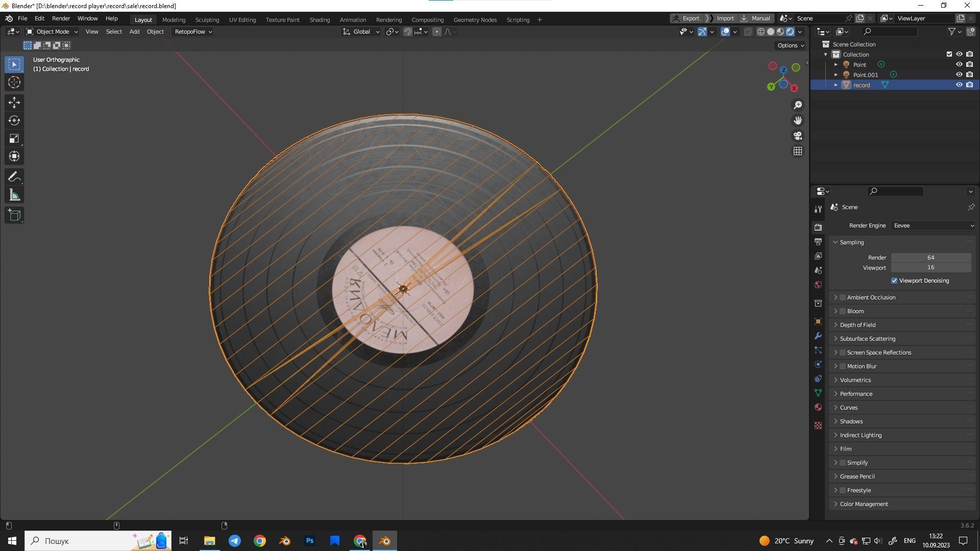
Task: Enable the Bloom checkbox
Action: (x=843, y=311)
